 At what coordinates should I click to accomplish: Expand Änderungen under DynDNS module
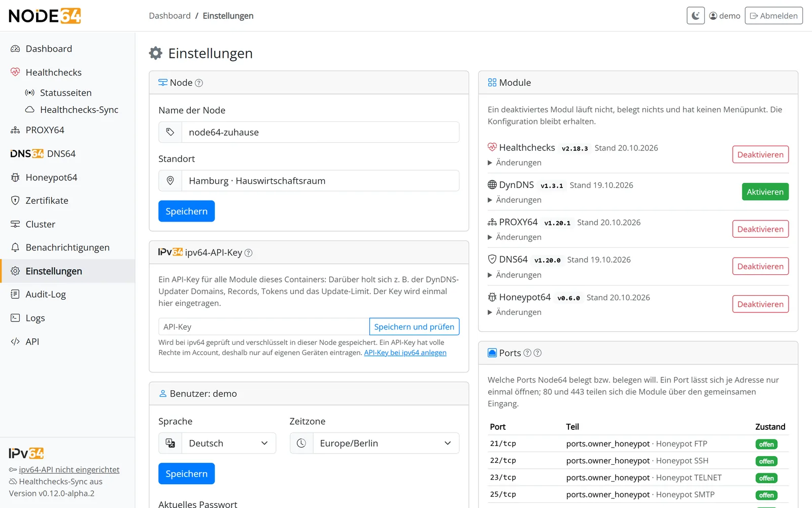point(515,200)
